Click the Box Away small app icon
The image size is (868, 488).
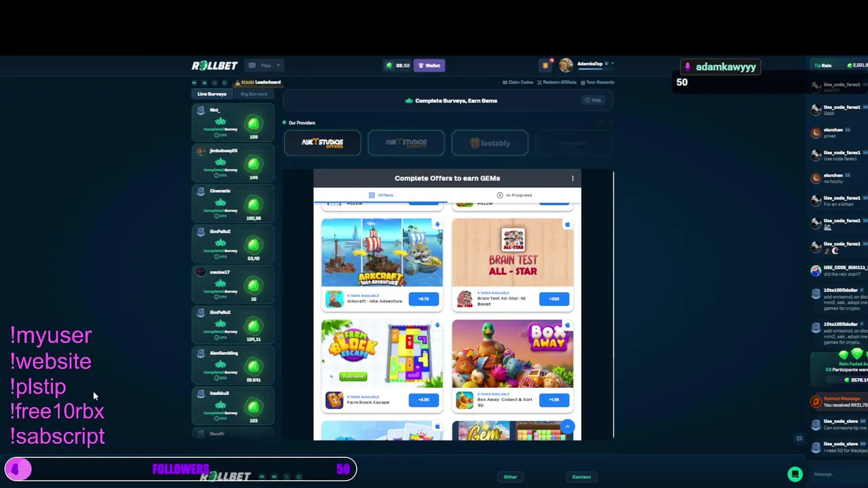[x=465, y=400]
